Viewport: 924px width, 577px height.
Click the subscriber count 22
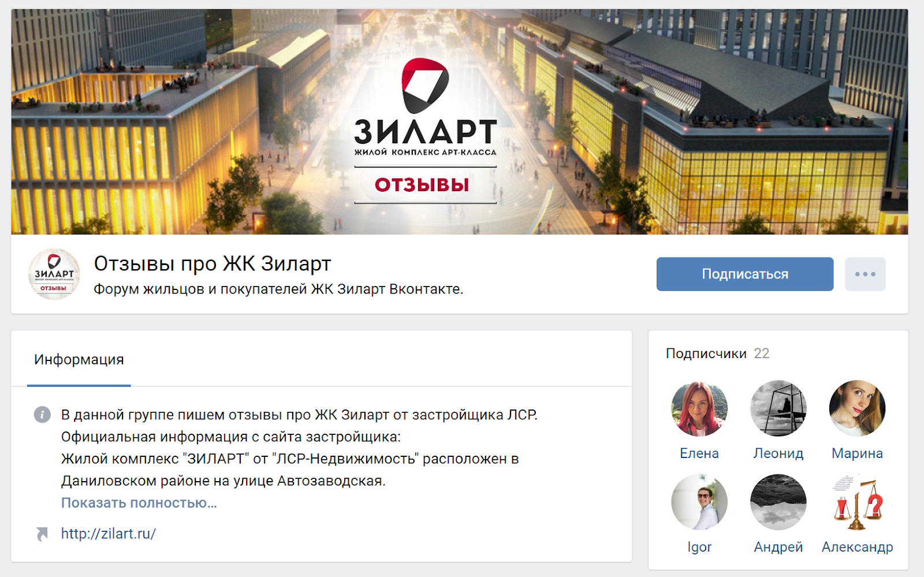(x=762, y=353)
